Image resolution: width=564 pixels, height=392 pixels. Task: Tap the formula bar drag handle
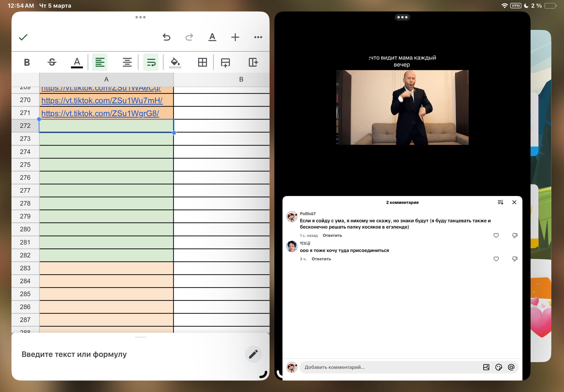[x=141, y=337]
